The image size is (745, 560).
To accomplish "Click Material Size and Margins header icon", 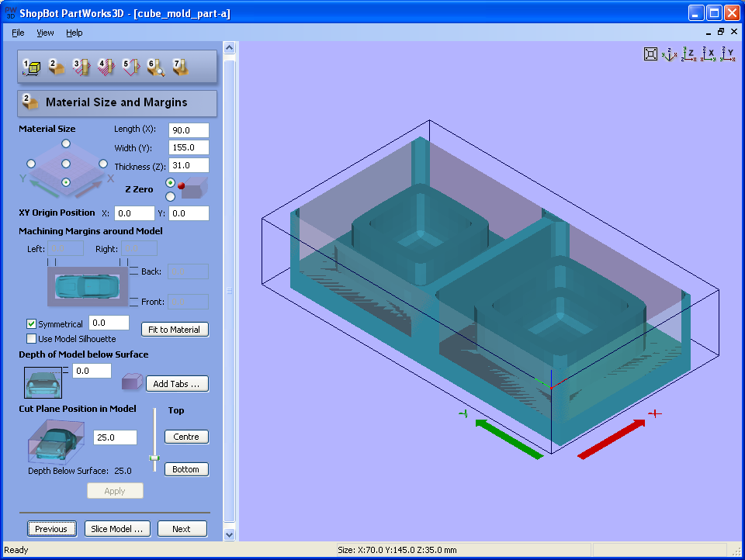I will click(30, 102).
